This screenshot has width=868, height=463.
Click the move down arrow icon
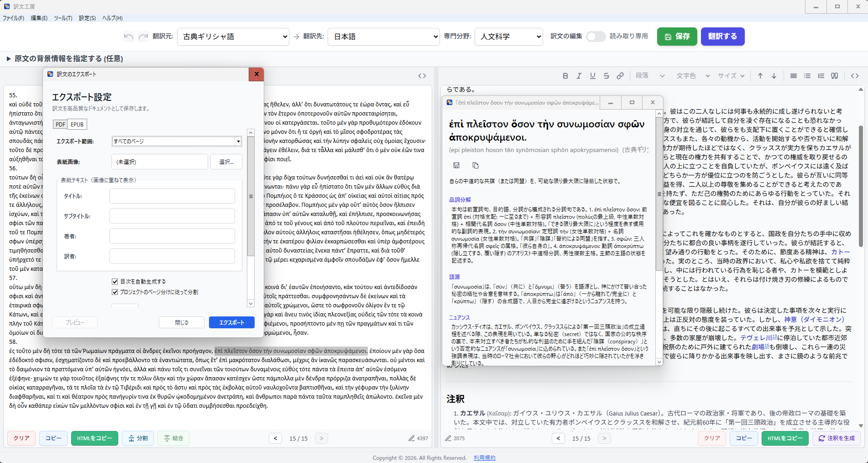click(774, 76)
